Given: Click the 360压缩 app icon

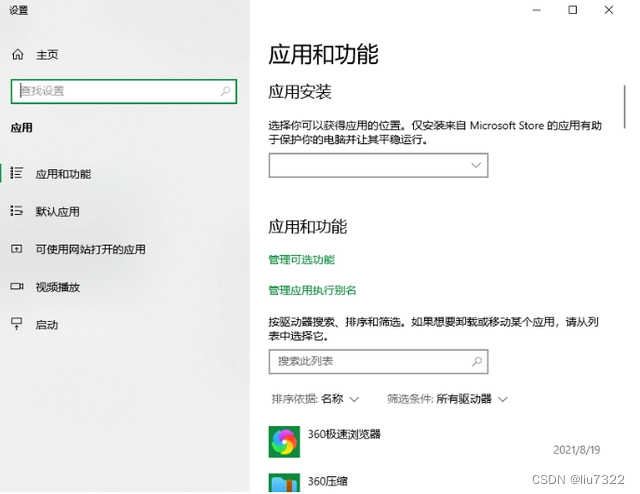Looking at the screenshot, I should [x=284, y=483].
